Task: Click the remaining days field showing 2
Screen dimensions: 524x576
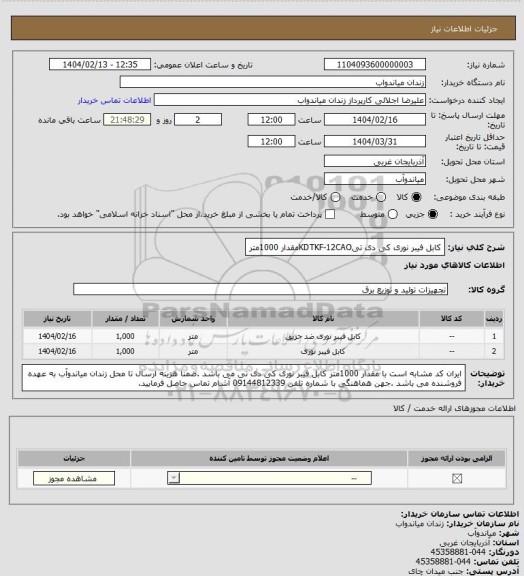Action: 198,120
